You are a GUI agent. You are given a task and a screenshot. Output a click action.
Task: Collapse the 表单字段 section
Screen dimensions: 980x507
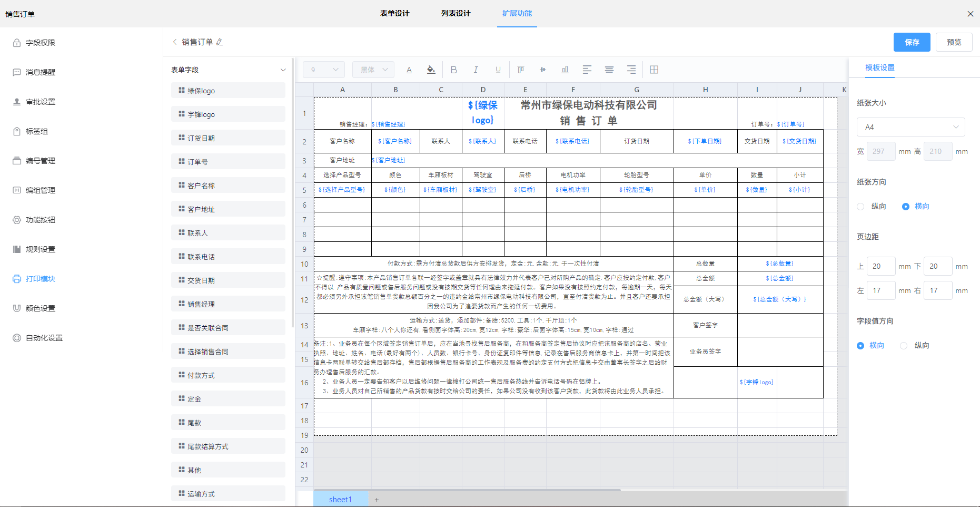(283, 70)
